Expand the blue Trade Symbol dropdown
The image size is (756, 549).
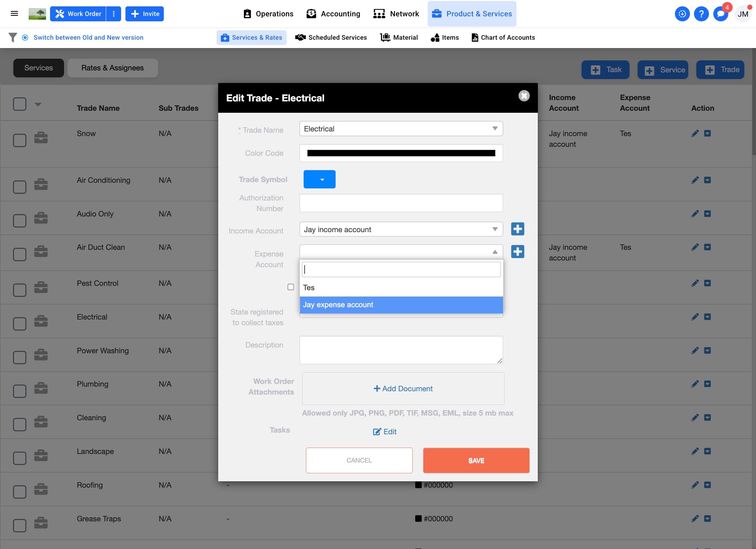[x=319, y=179]
